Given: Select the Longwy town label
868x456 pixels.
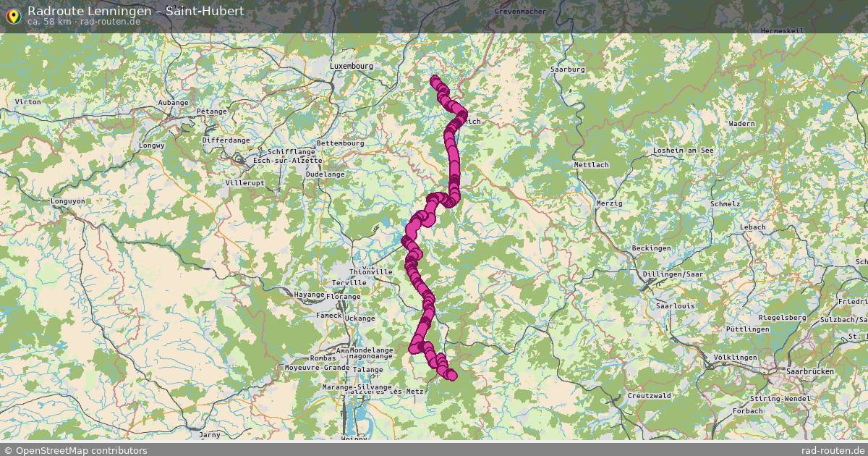Looking at the screenshot, I should pyautogui.click(x=153, y=145).
